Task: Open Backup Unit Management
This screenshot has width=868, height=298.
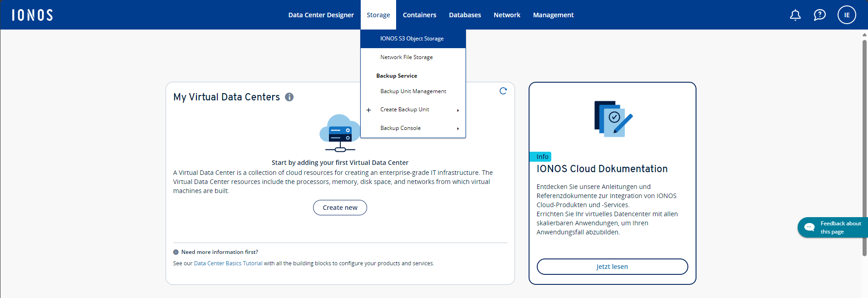Action: (413, 91)
